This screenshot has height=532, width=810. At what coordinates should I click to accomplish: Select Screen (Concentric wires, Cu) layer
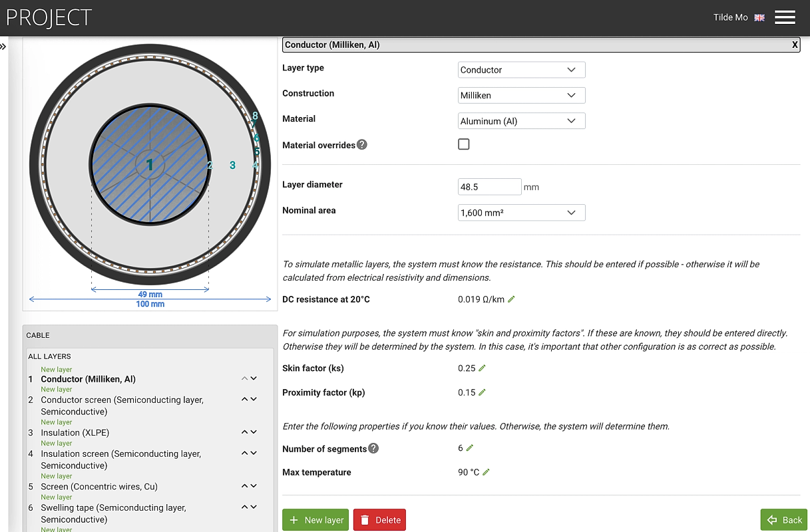point(99,487)
